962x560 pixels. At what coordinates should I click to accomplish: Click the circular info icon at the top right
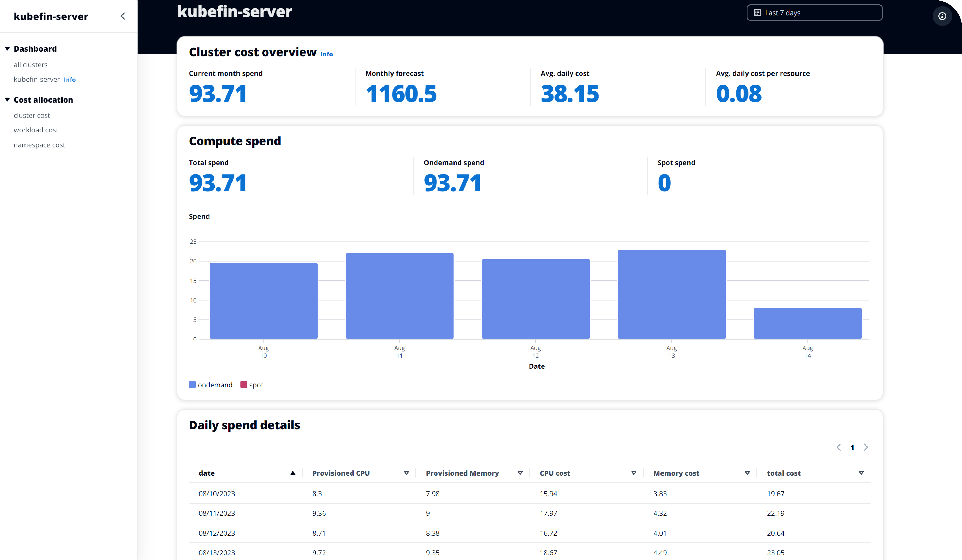pos(942,16)
